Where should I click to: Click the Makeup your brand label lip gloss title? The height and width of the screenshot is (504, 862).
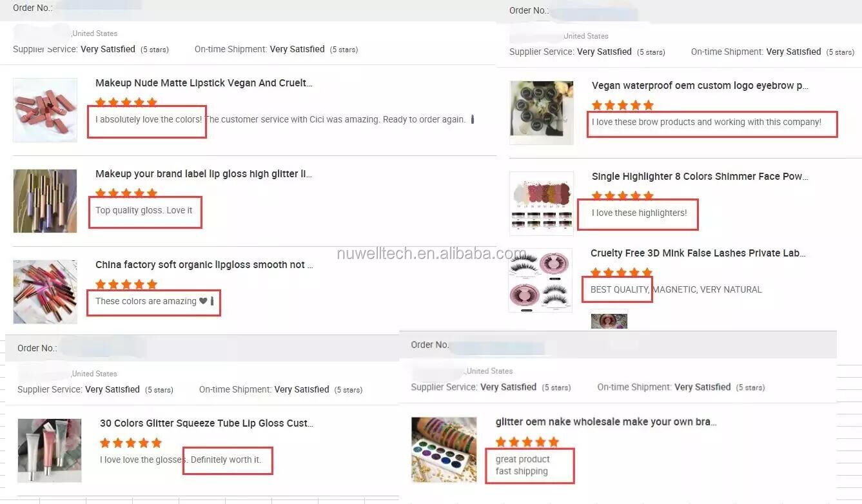tap(204, 174)
